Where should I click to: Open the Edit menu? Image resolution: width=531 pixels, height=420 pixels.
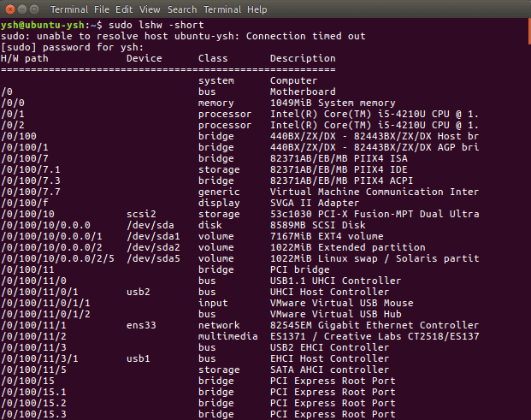124,9
